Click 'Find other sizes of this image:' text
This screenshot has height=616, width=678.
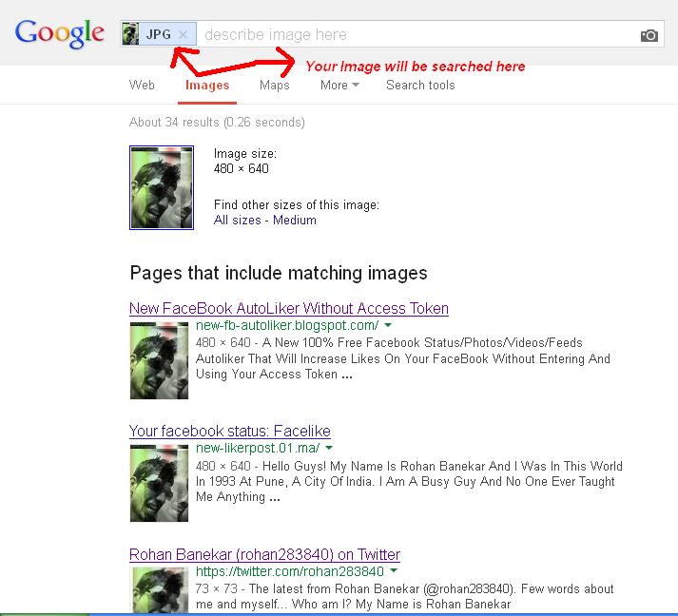pos(297,205)
